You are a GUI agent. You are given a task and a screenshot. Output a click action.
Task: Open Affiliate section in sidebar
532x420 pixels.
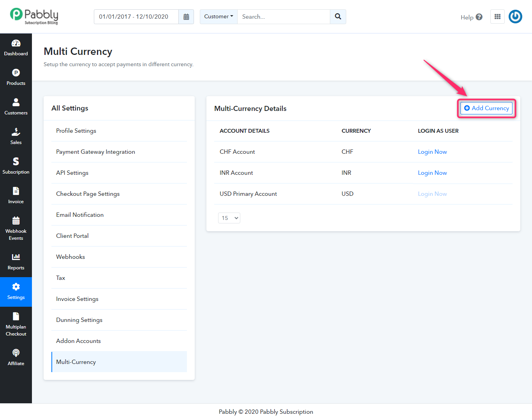[x=16, y=358]
